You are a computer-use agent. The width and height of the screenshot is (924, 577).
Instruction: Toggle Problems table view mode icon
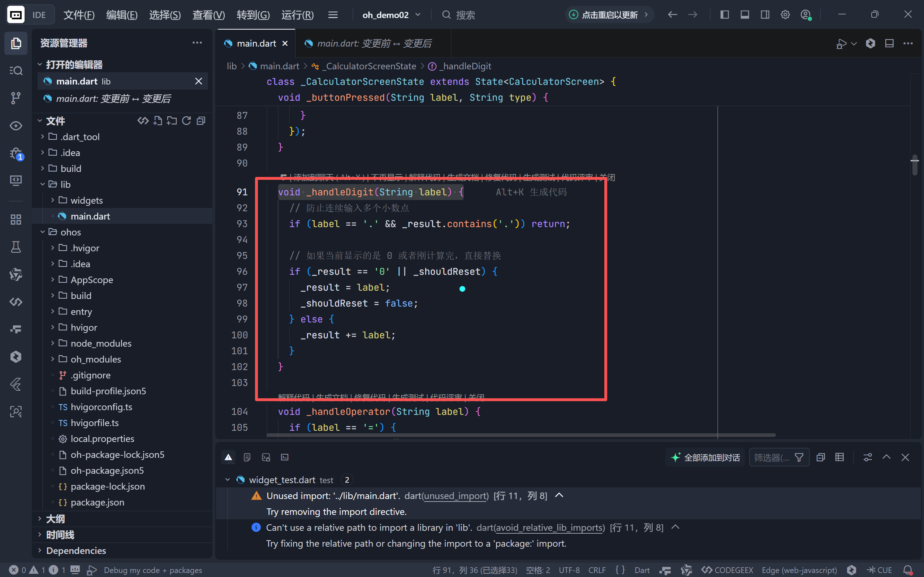point(839,457)
